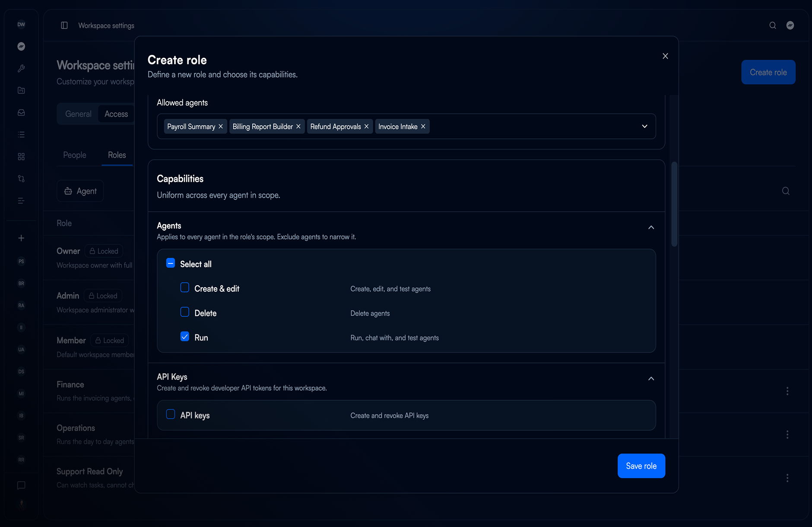Click the background Create role button
Screen dimensions: 812x527
pyautogui.click(x=768, y=72)
